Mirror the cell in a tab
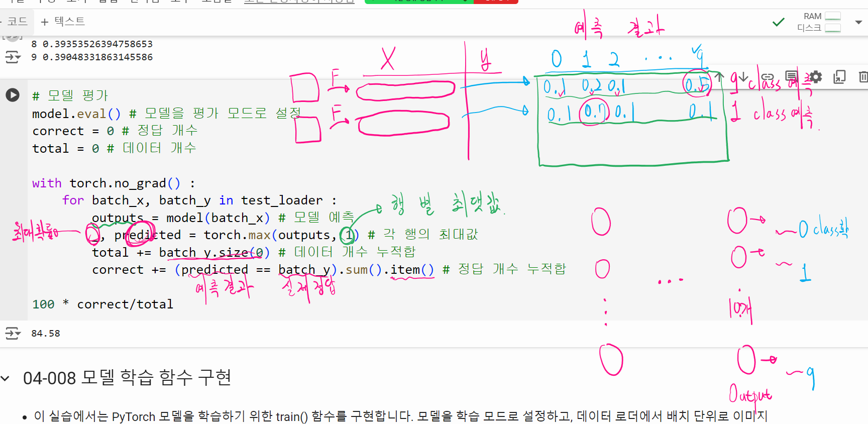This screenshot has width=868, height=424. (839, 77)
